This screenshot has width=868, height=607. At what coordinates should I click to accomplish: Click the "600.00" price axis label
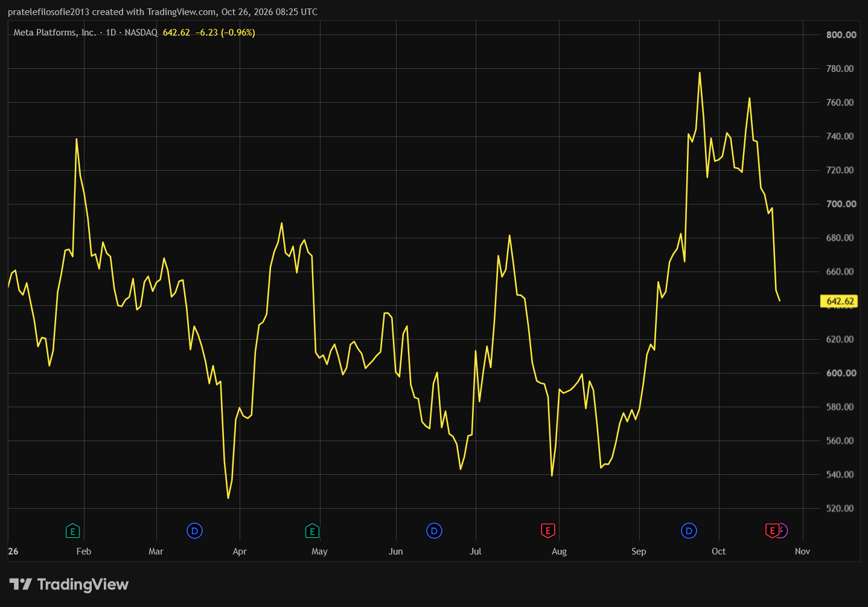[x=841, y=373]
